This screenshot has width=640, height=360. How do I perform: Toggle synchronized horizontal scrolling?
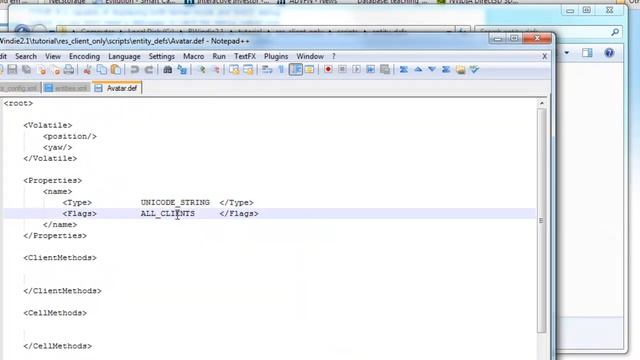tap(248, 70)
